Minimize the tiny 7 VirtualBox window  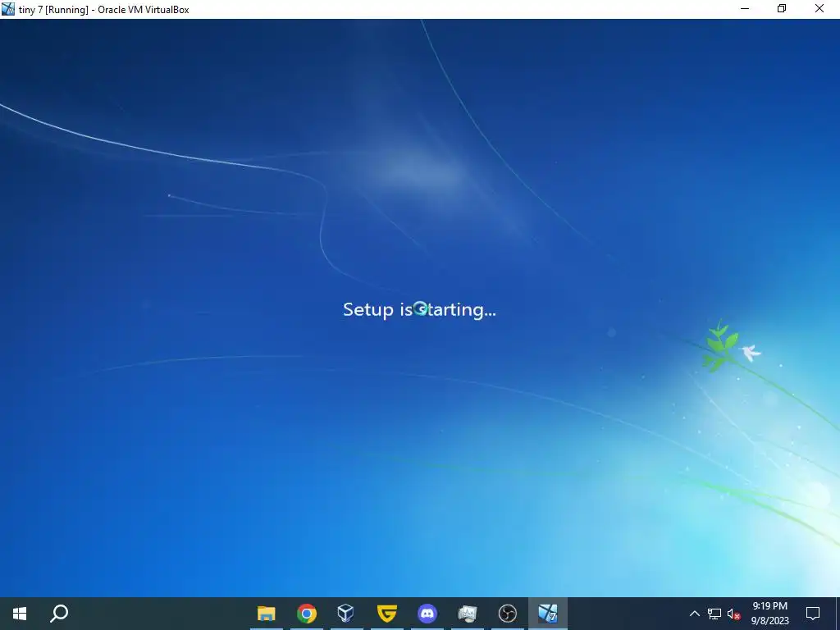click(x=745, y=8)
